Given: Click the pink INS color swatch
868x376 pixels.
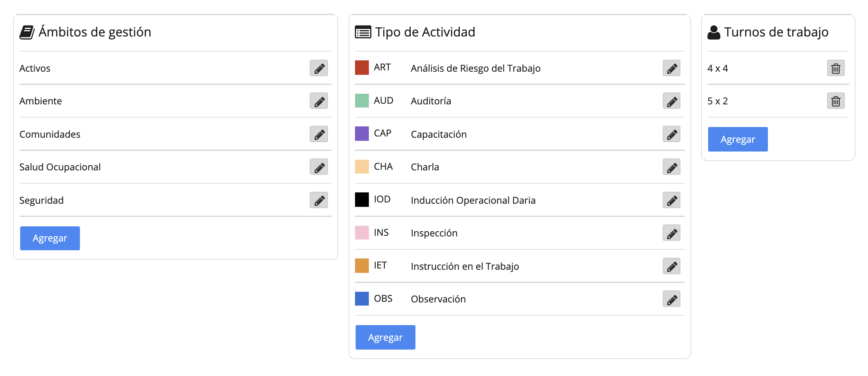Looking at the screenshot, I should (x=362, y=233).
